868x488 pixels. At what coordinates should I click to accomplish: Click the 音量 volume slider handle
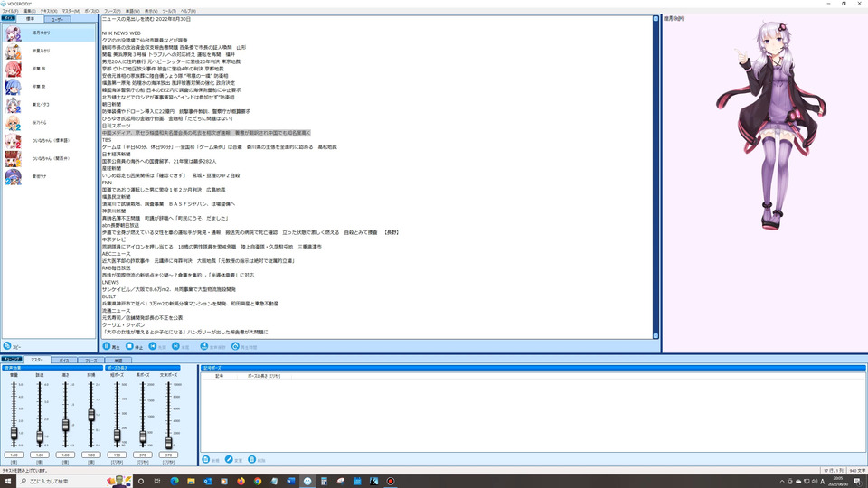coord(14,435)
